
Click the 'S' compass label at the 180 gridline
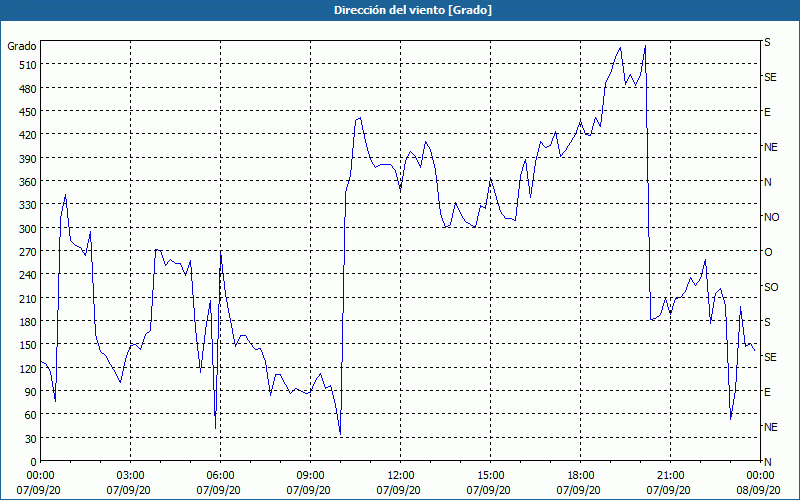(x=767, y=322)
